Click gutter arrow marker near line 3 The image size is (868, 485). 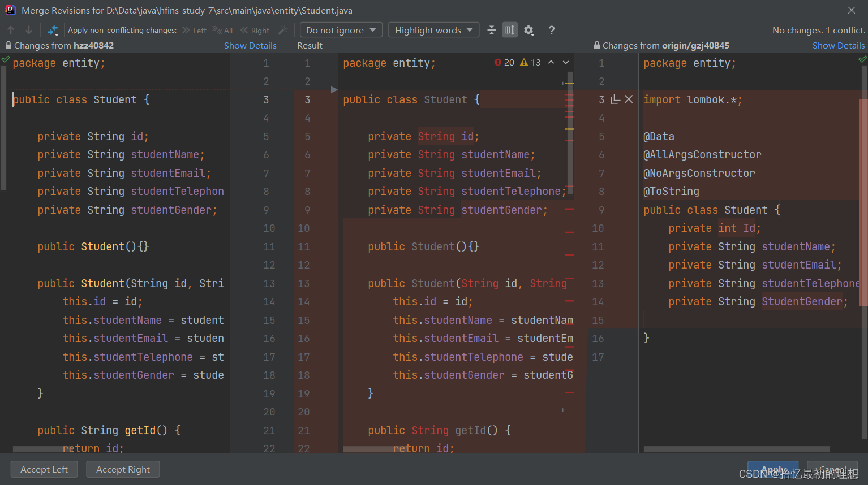tap(334, 89)
